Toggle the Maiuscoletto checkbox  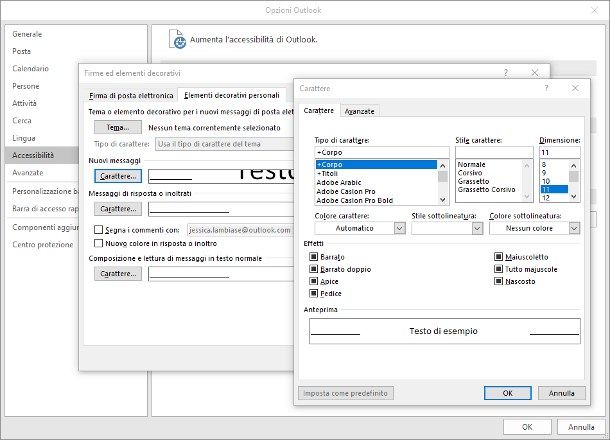coord(498,257)
